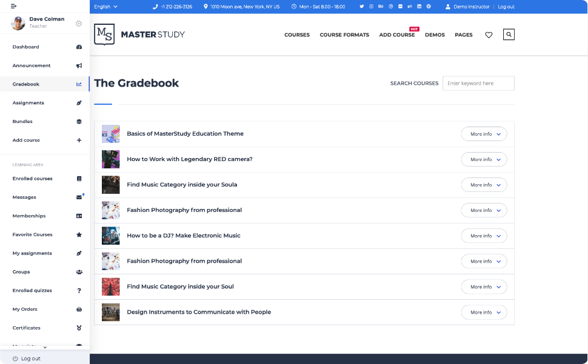The height and width of the screenshot is (364, 588).
Task: Expand More info for How to be a DJ
Action: (x=484, y=236)
